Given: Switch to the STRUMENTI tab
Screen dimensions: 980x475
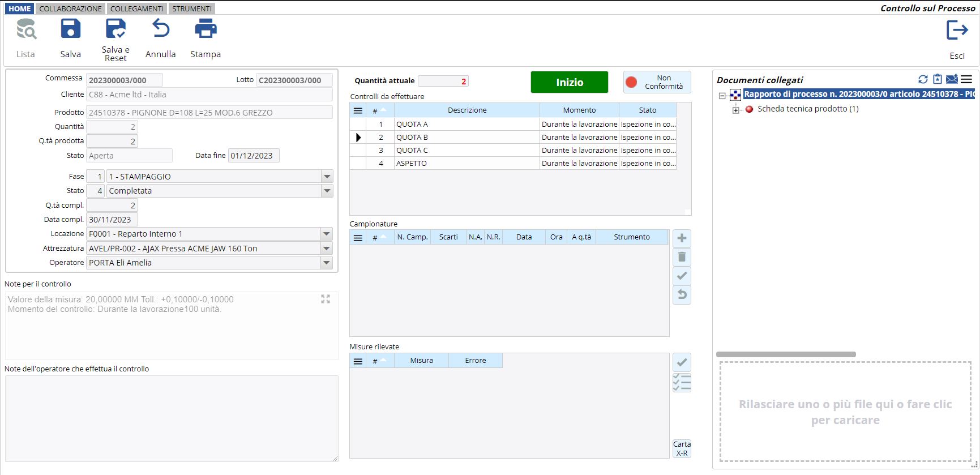Looking at the screenshot, I should point(192,8).
